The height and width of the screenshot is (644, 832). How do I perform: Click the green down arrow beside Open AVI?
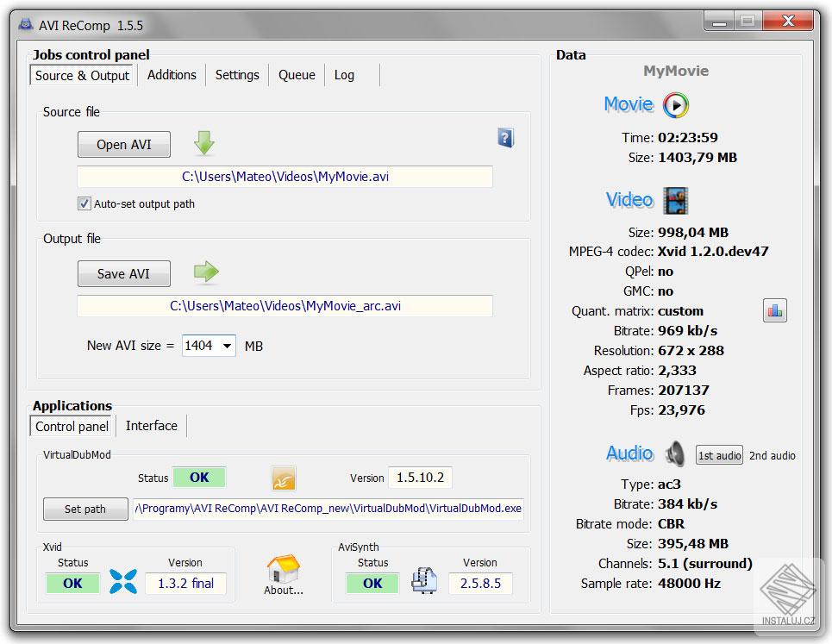203,143
